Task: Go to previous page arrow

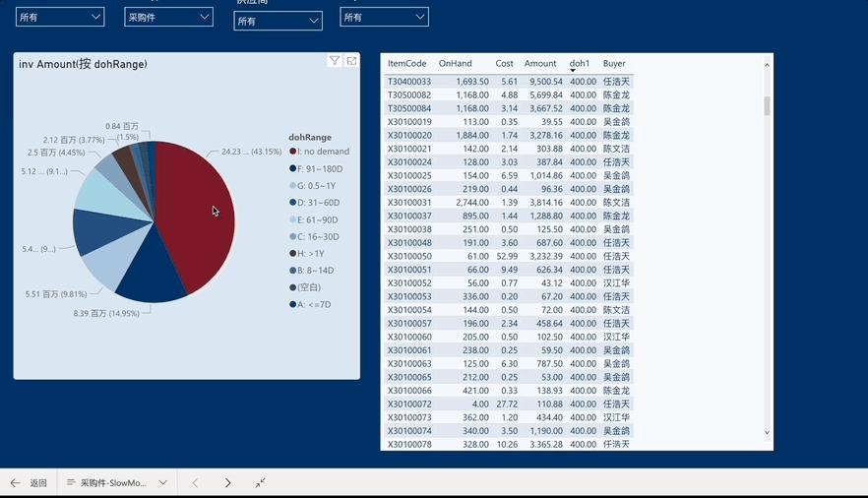Action: pos(195,483)
